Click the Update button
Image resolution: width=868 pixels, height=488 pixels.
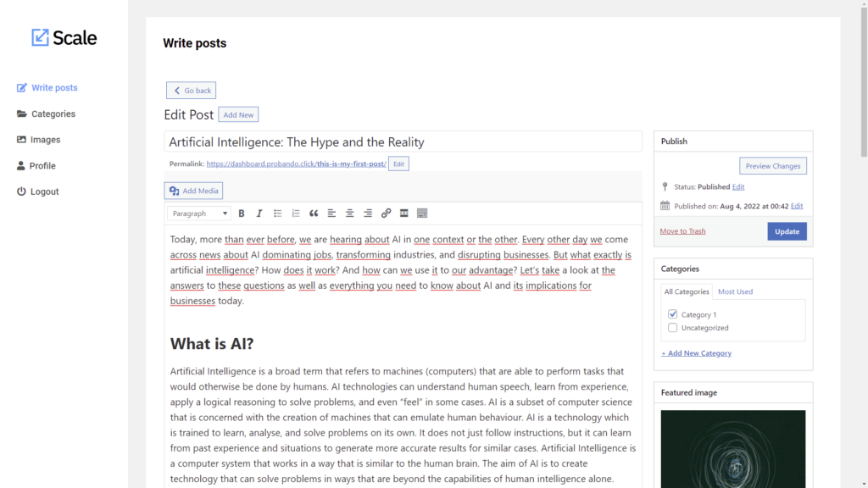pos(787,230)
